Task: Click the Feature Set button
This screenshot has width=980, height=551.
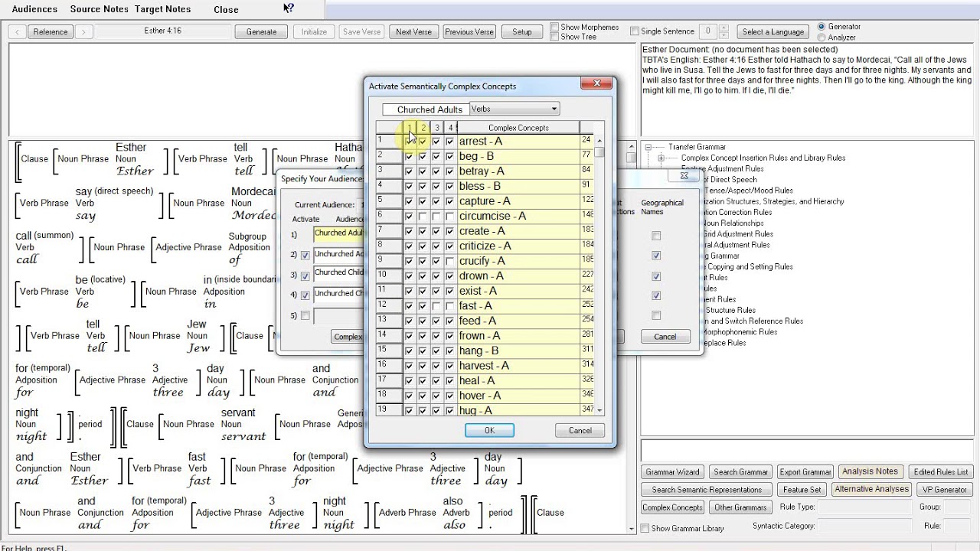Action: (x=802, y=490)
